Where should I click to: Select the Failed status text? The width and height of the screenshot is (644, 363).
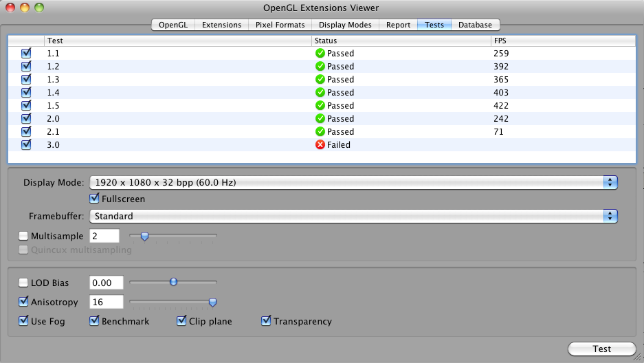(339, 145)
